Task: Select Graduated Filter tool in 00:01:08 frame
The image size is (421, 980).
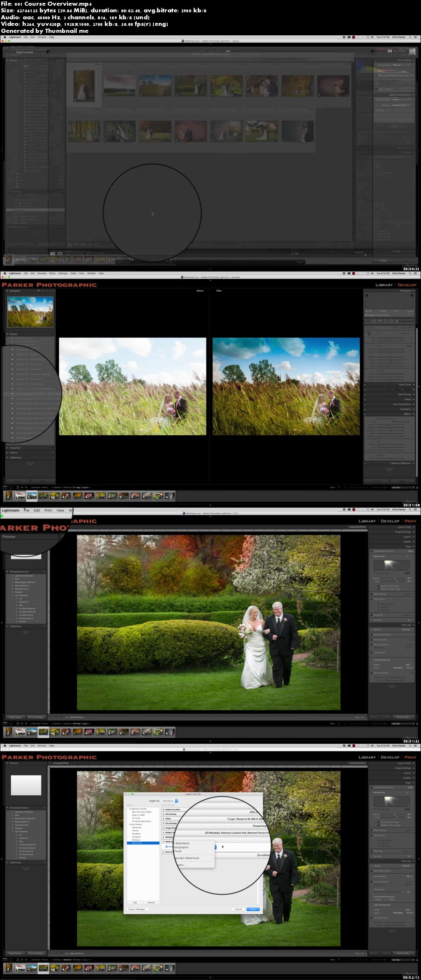Action: [386, 321]
